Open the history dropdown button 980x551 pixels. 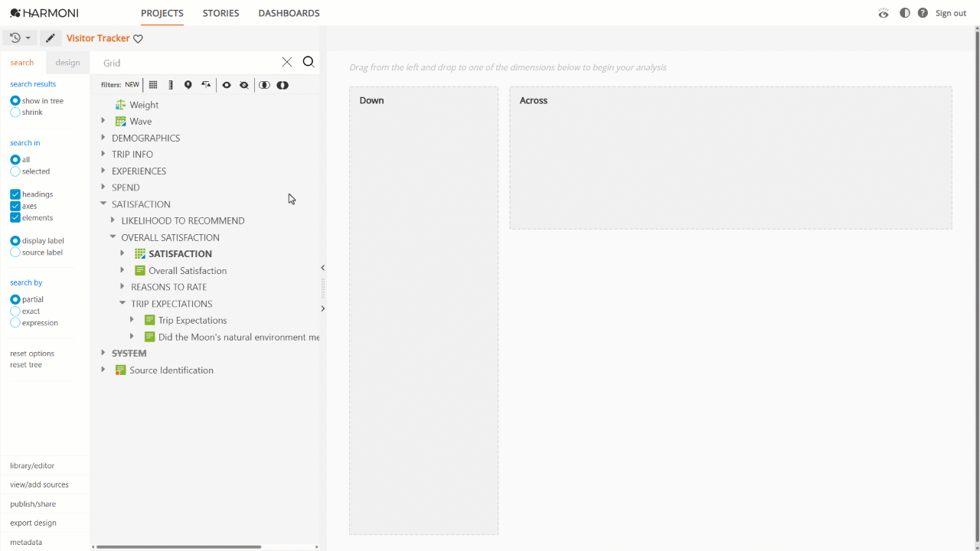20,37
